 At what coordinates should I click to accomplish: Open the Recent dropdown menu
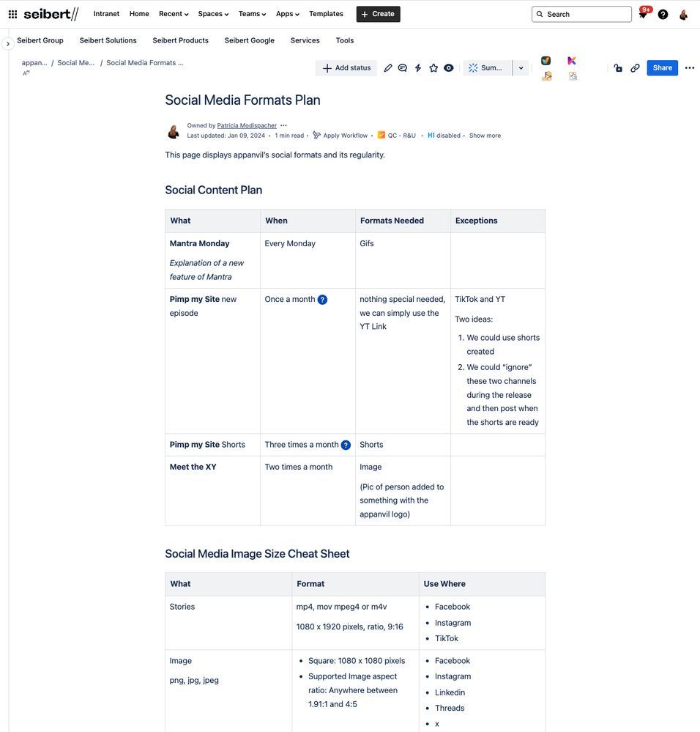(174, 14)
